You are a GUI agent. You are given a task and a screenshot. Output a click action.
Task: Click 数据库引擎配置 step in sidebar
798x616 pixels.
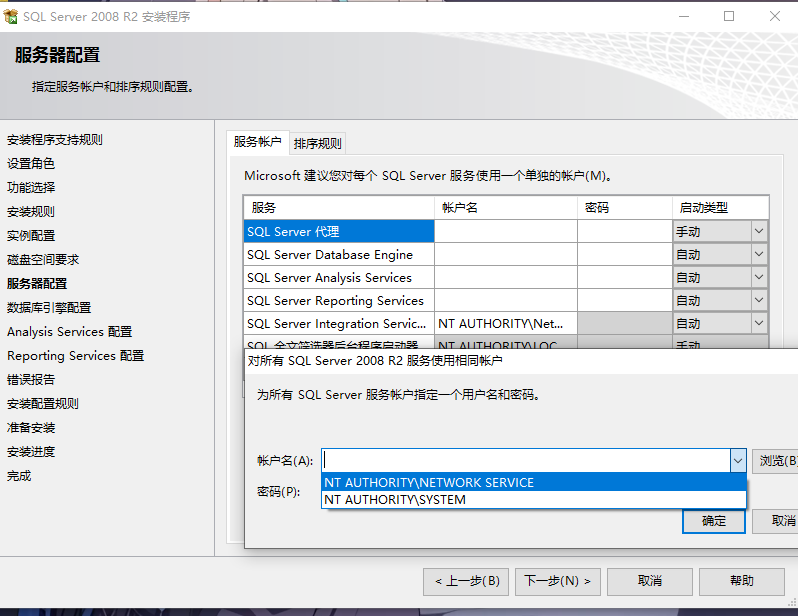[x=49, y=307]
